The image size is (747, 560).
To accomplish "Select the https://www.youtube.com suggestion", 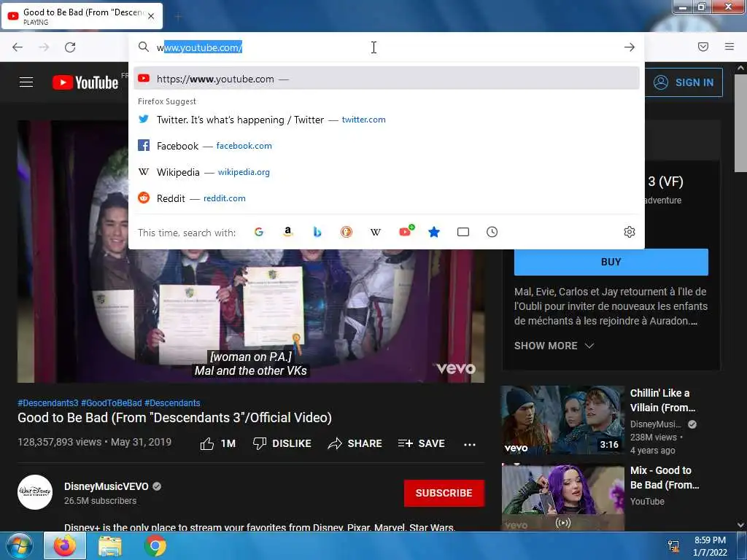I will pos(387,79).
